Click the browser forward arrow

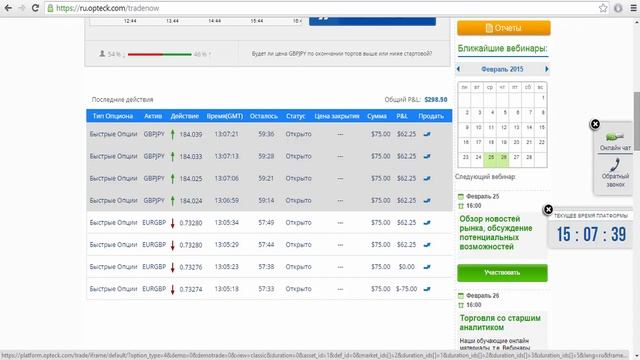tap(22, 8)
